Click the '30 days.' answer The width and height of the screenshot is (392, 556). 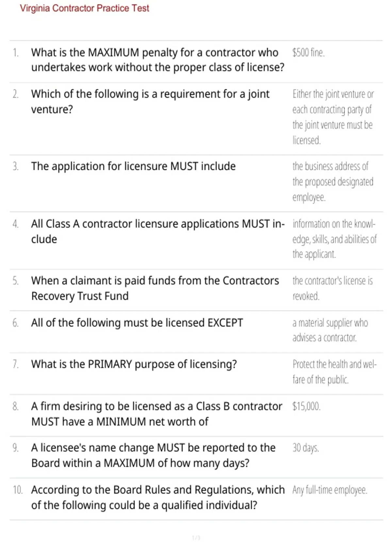click(305, 448)
